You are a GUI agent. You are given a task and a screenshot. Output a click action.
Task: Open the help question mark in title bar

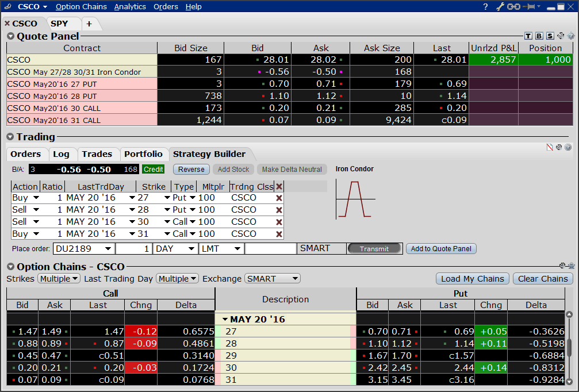(x=485, y=7)
